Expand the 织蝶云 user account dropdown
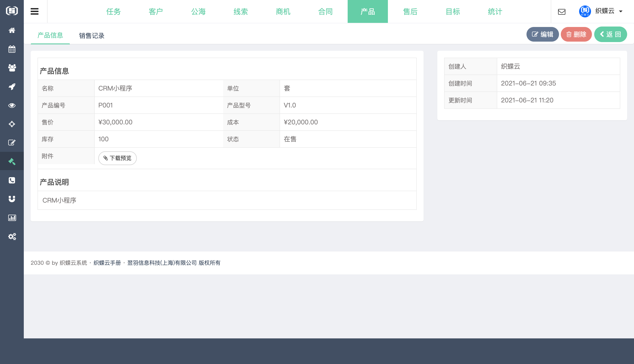The width and height of the screenshot is (634, 364). point(606,11)
